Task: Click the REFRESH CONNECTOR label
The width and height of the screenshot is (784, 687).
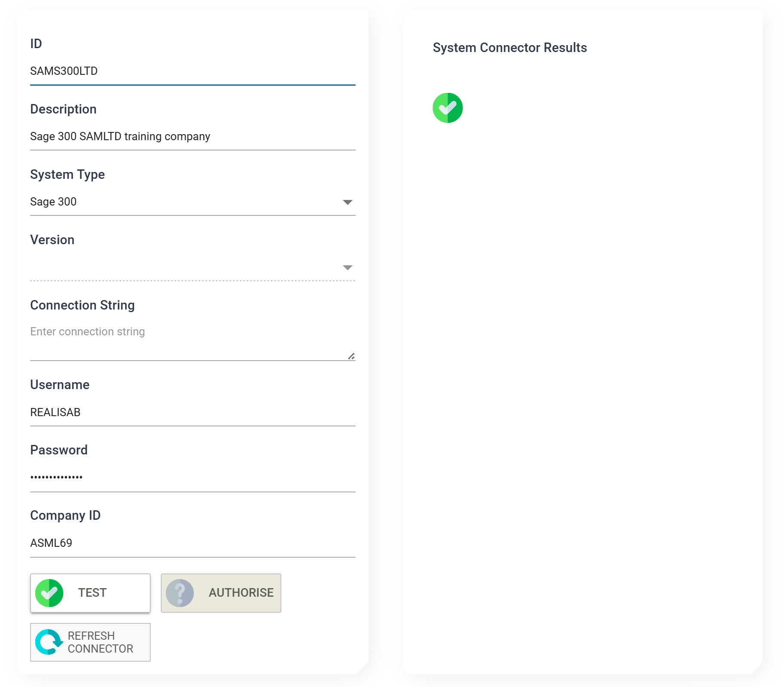Action: tap(101, 642)
